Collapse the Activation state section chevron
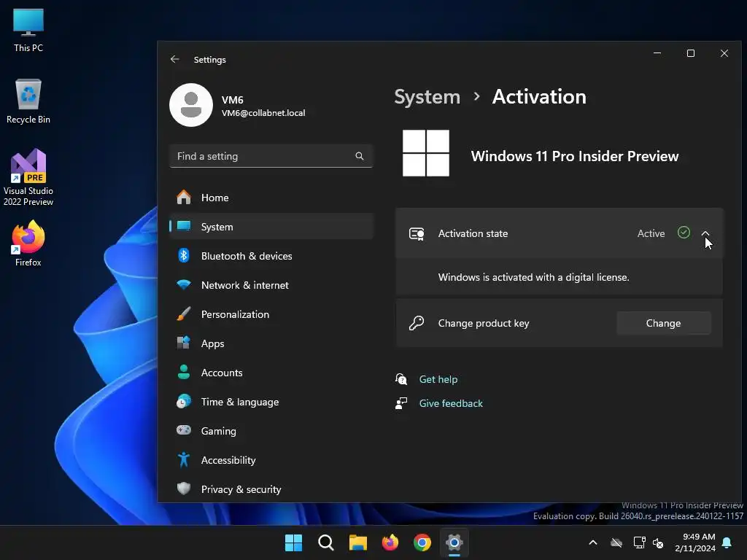The height and width of the screenshot is (560, 747). 705,233
